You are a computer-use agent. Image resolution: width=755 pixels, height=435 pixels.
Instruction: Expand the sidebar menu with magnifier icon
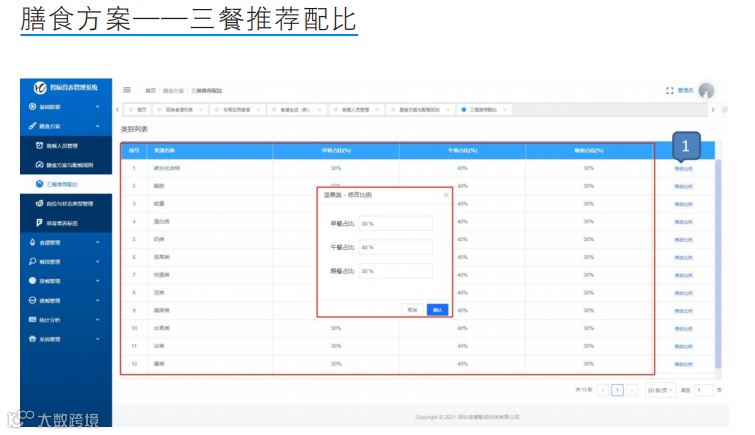[66, 262]
